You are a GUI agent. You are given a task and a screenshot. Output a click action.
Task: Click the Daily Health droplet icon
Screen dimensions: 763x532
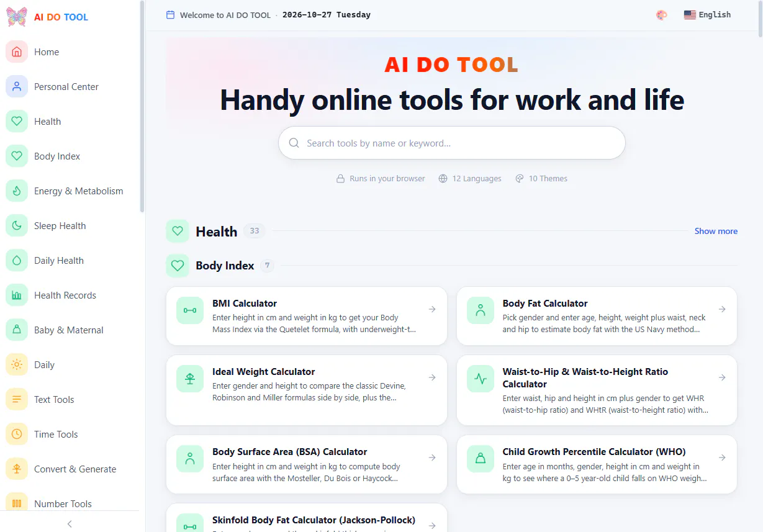pyautogui.click(x=17, y=261)
